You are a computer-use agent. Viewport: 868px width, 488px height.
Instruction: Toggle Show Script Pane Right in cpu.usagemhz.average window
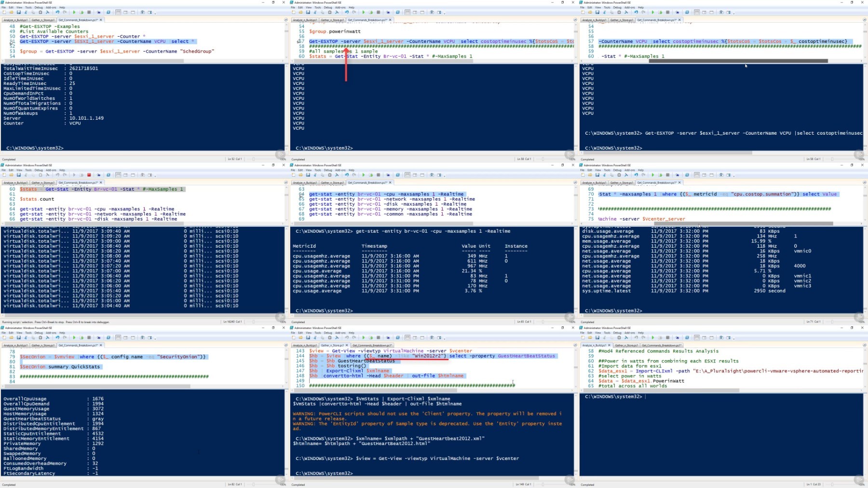415,175
